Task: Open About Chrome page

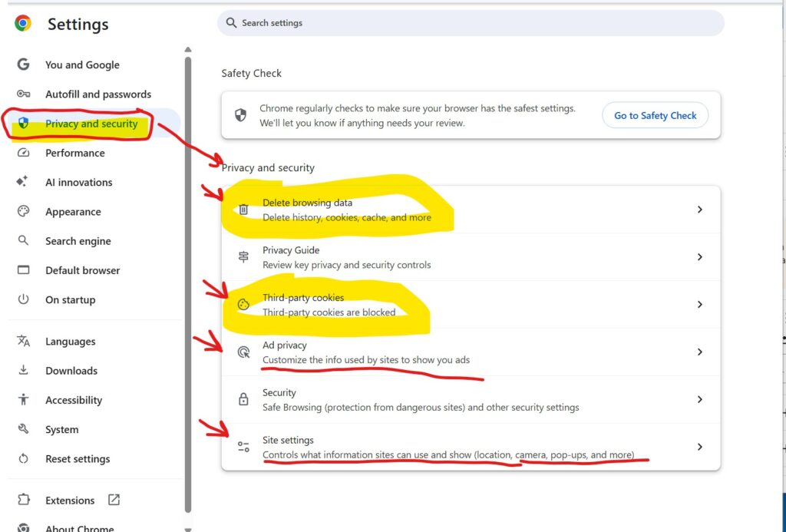Action: (x=79, y=528)
